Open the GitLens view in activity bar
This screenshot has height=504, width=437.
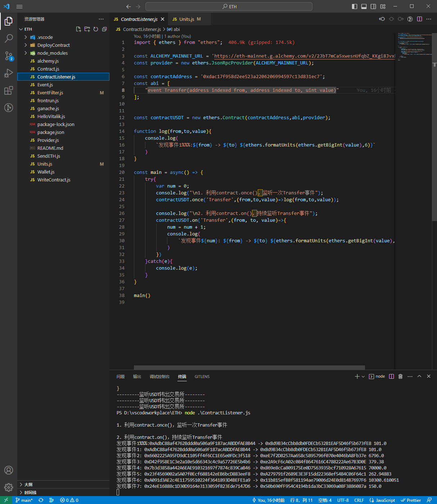coord(9,107)
